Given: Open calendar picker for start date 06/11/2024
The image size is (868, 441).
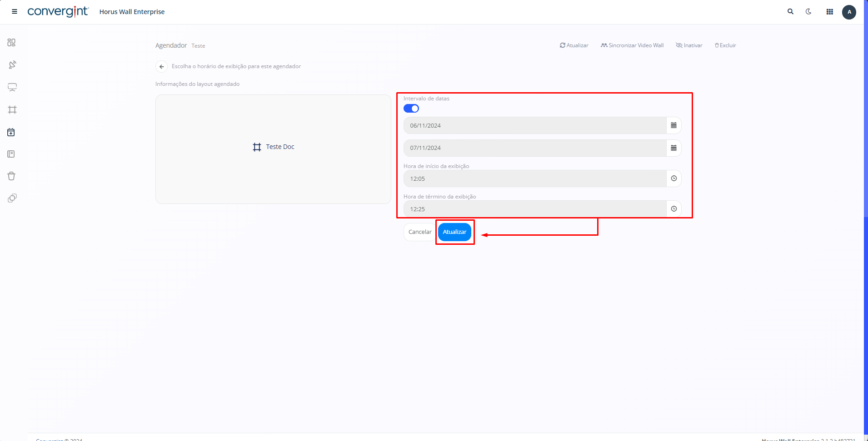Looking at the screenshot, I should click(x=673, y=125).
